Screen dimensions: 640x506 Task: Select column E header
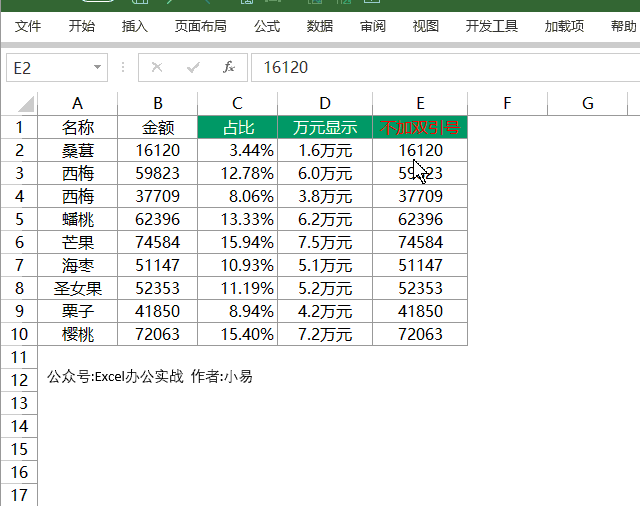click(x=420, y=104)
